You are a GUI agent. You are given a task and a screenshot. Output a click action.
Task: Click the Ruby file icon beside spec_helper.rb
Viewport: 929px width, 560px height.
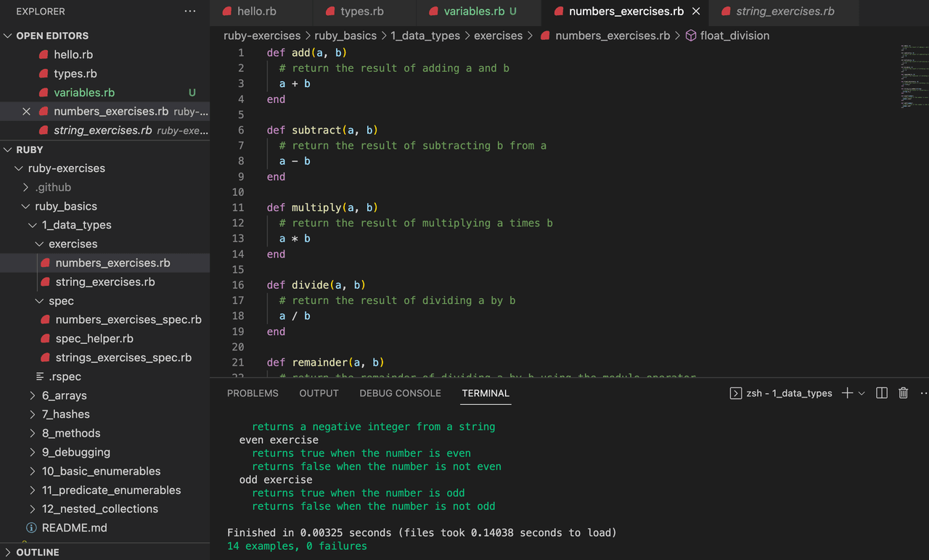pyautogui.click(x=46, y=339)
